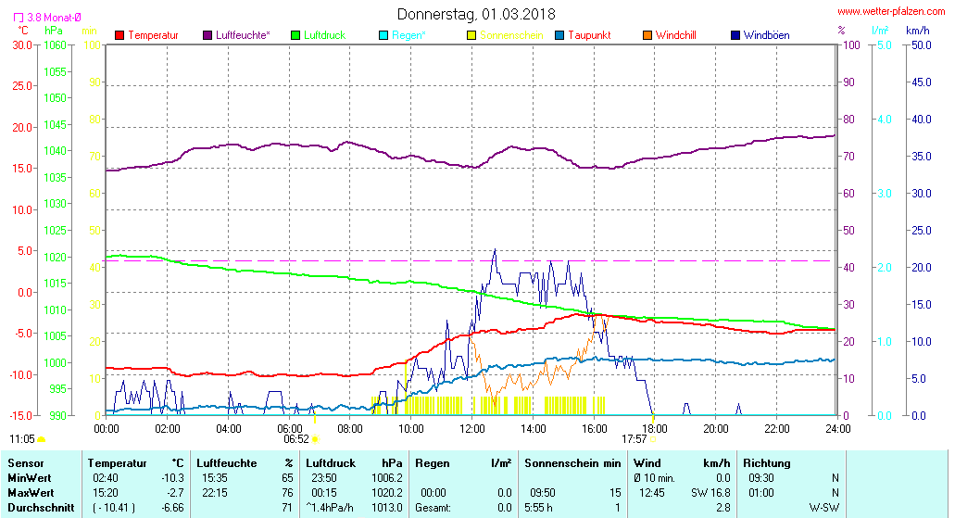Click the minimum temperature value -10.3

click(x=170, y=478)
